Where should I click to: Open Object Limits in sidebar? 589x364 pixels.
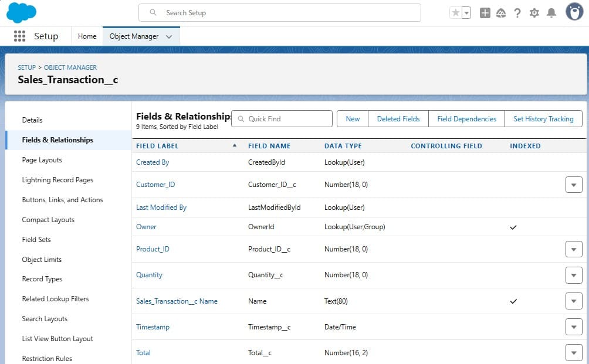point(42,259)
